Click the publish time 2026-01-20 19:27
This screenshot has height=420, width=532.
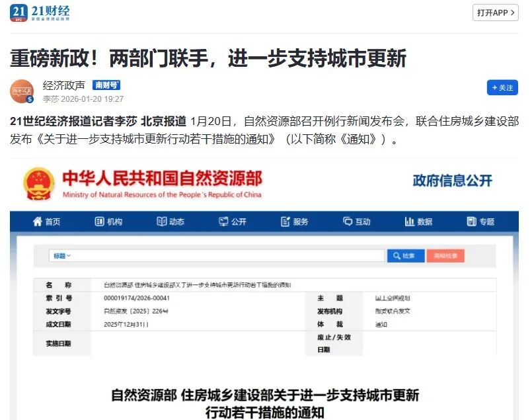point(92,99)
